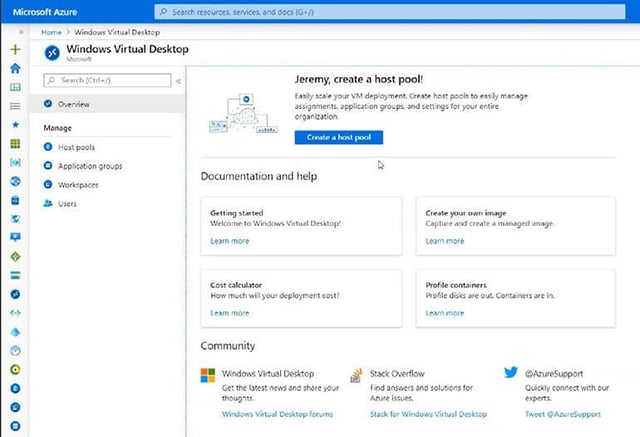
Task: Open the Virtual machines monitor icon
Action: tap(15, 237)
